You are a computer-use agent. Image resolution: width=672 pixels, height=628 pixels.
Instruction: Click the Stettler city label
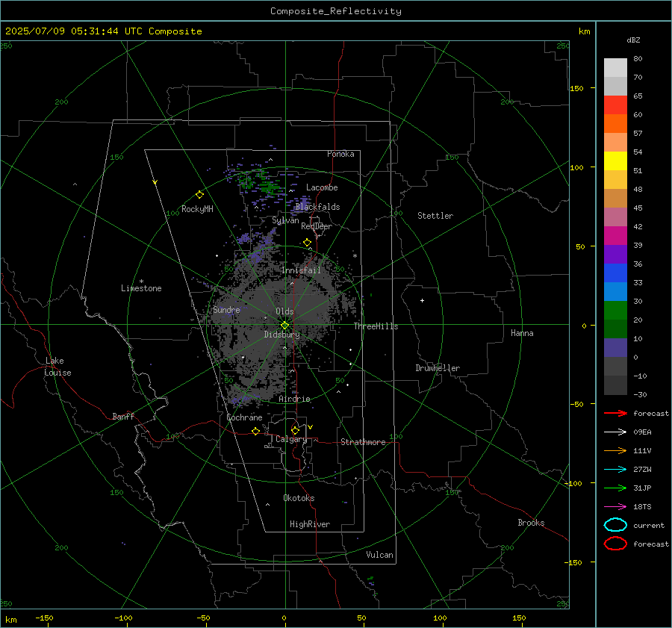click(x=435, y=216)
